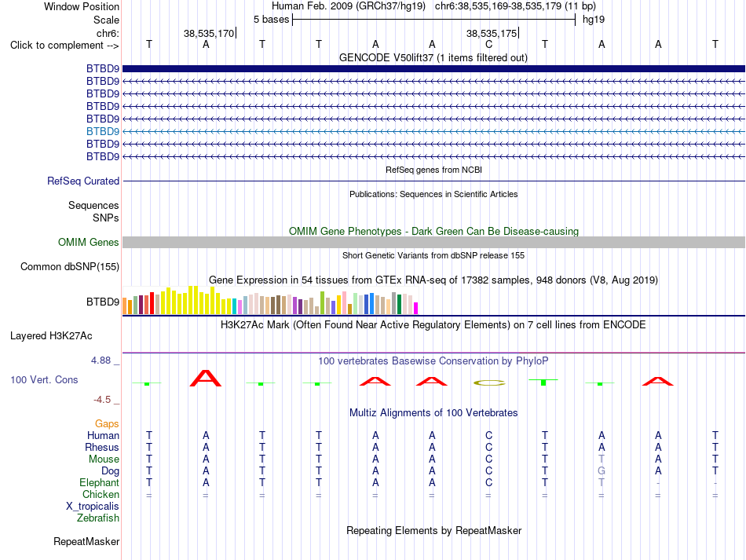Click base C in the reference sequence row
746x560 pixels.
coord(488,44)
